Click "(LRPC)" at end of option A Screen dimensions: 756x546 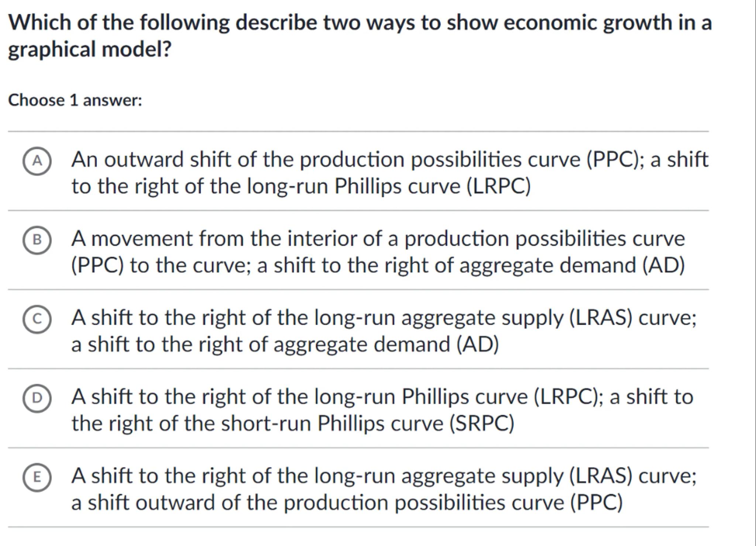(498, 186)
